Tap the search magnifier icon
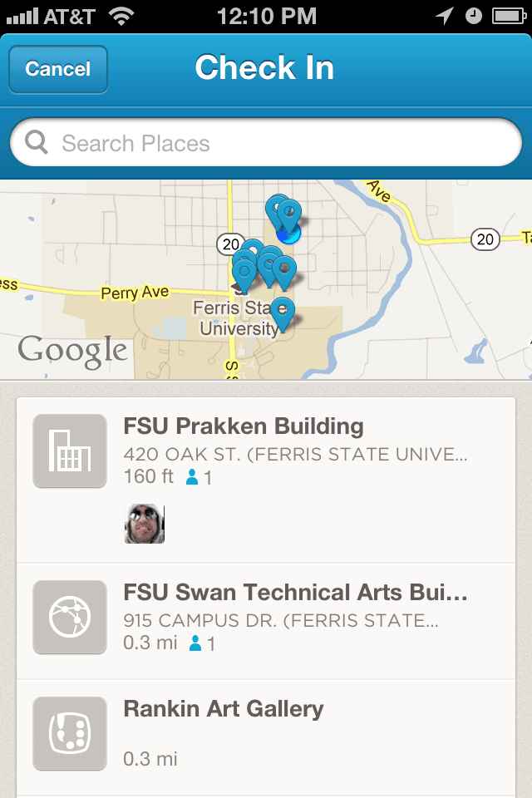 tap(37, 143)
